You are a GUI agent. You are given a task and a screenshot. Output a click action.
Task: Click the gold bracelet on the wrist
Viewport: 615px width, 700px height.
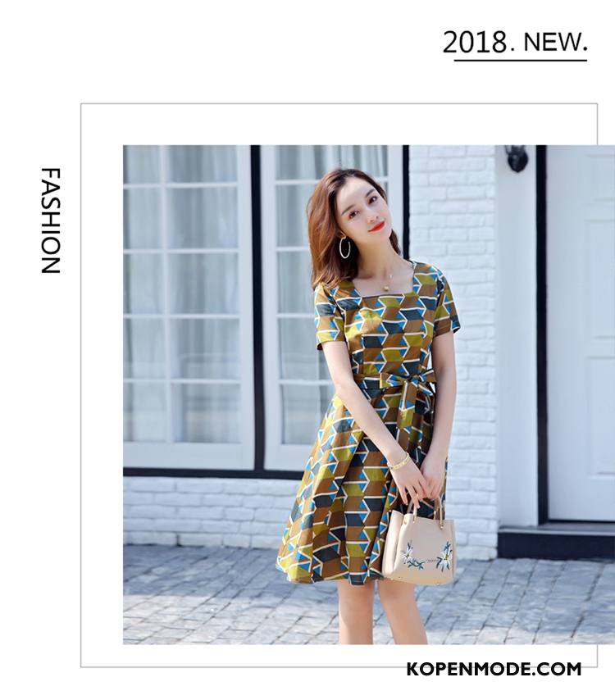[399, 461]
